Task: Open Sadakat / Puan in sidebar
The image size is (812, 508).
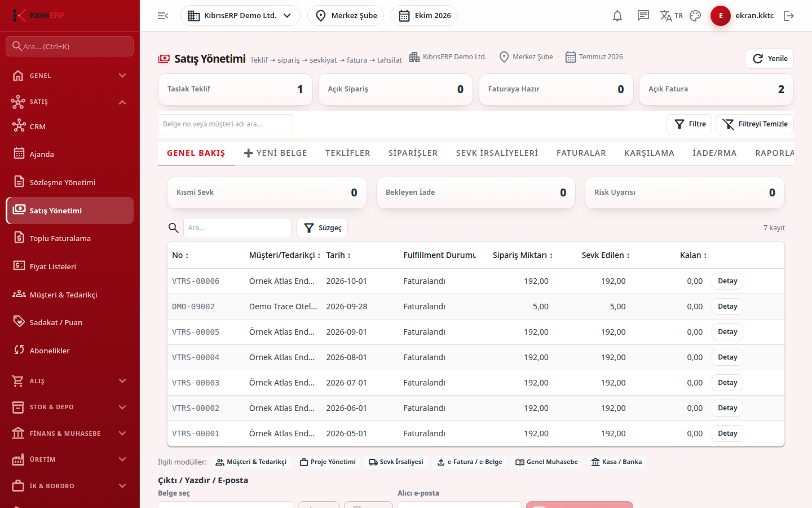Action: click(70, 322)
